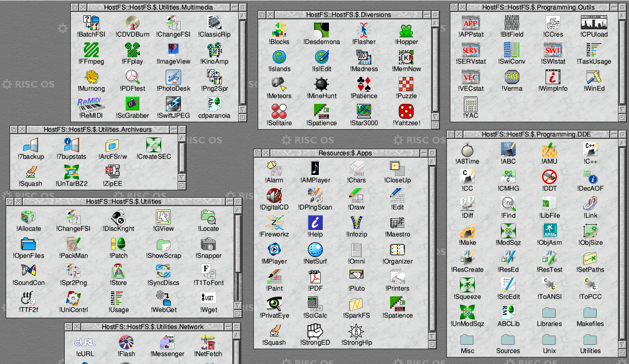Open !WebGet in Utilities window
This screenshot has height=364, width=629.
[x=164, y=299]
